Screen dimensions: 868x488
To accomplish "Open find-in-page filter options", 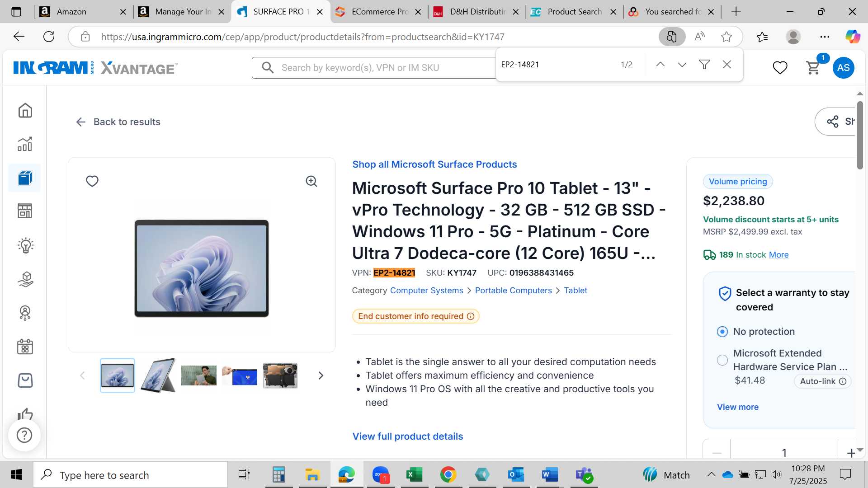I will coord(704,65).
